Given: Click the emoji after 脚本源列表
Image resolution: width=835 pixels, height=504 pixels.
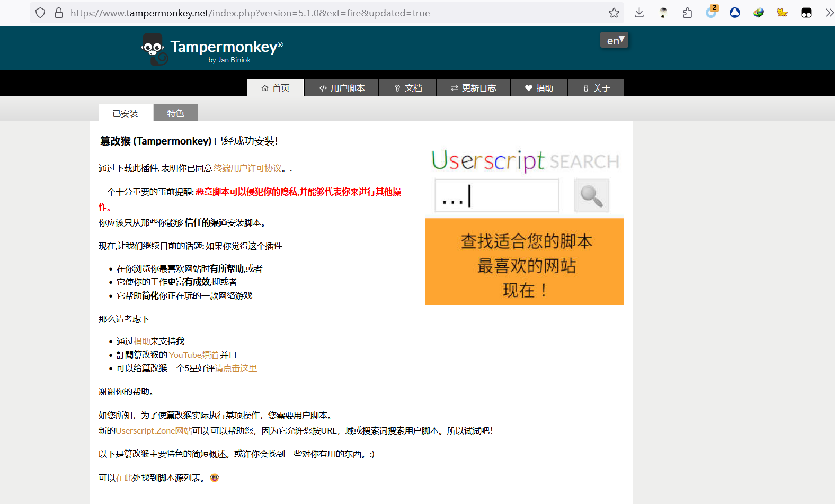Looking at the screenshot, I should pos(215,478).
